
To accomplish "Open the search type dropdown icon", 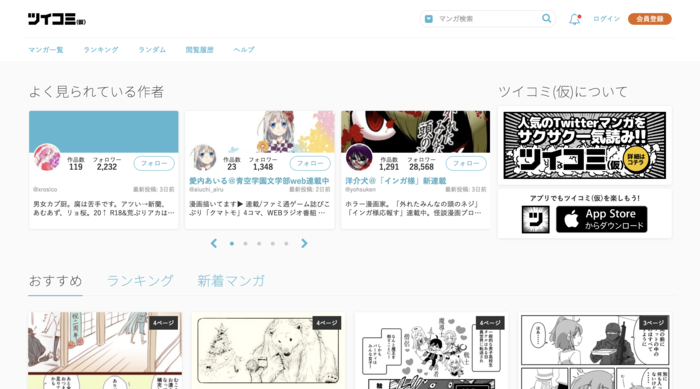I will coord(429,19).
